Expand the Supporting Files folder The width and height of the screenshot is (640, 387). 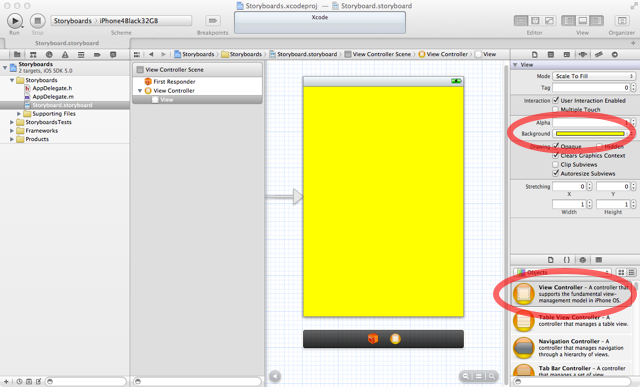point(19,113)
